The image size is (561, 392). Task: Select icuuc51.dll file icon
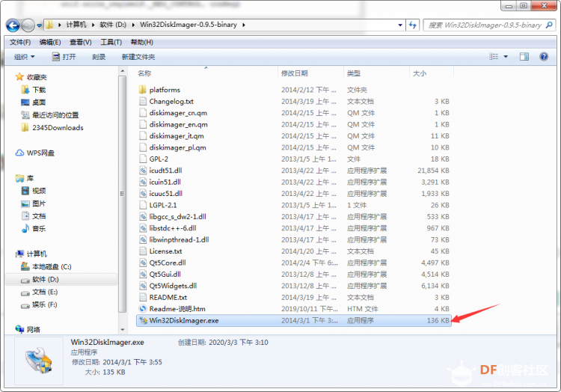tap(143, 194)
